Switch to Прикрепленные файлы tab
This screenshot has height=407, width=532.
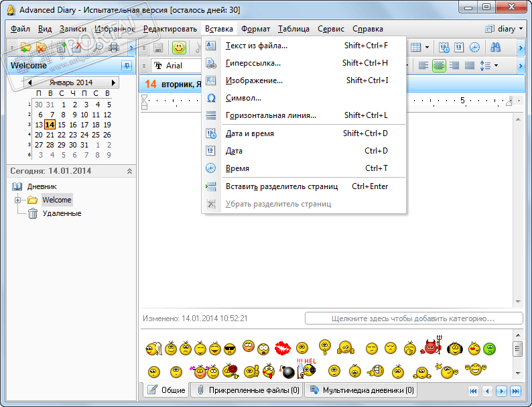click(x=247, y=390)
